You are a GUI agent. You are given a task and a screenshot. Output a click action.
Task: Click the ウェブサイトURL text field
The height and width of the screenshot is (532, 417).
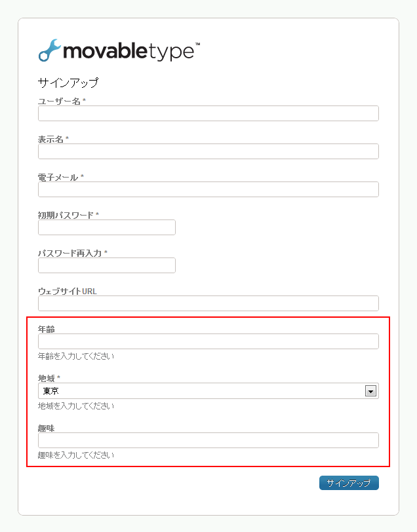208,303
